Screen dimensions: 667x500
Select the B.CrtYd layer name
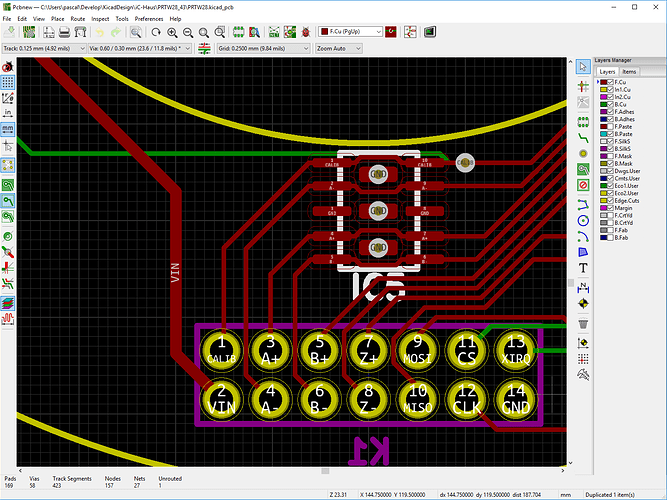click(x=624, y=223)
